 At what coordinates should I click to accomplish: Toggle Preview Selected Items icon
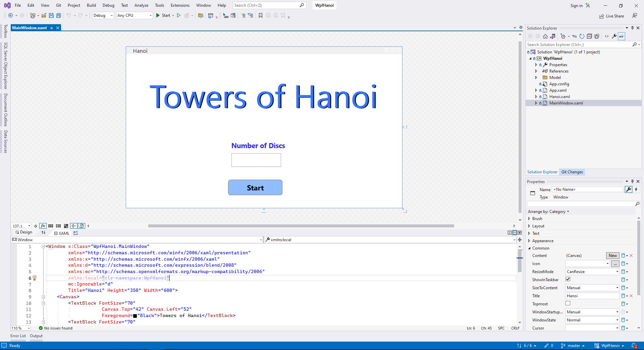tap(622, 36)
